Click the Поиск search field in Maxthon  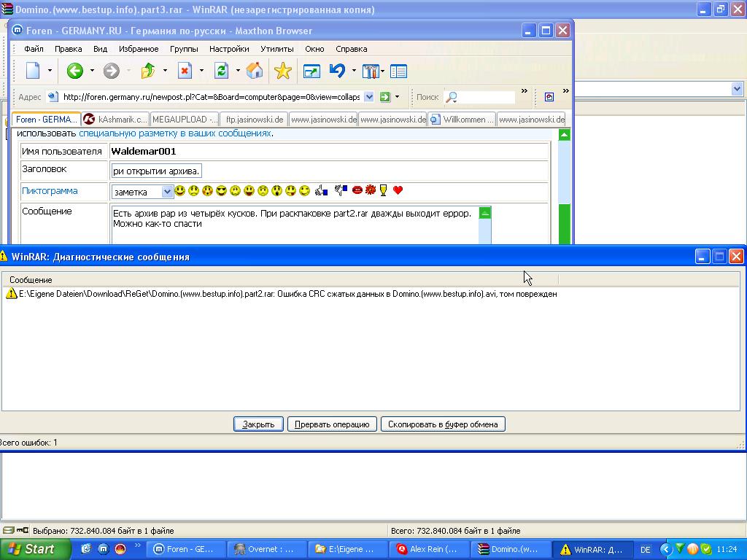tap(479, 97)
